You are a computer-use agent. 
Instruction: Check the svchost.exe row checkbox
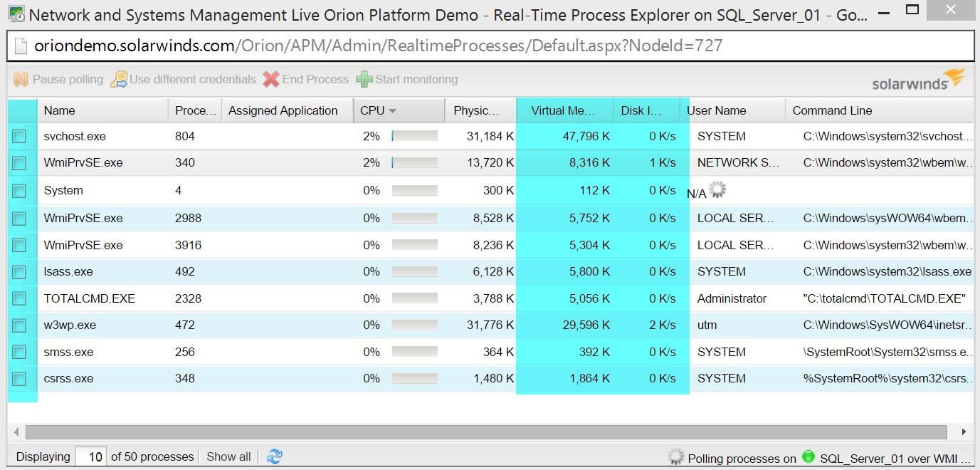(19, 136)
